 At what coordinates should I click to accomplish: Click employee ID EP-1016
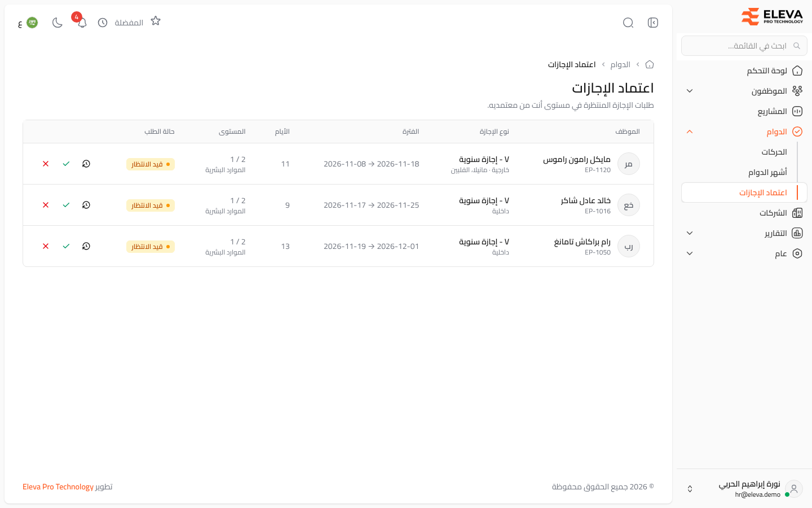tap(598, 211)
